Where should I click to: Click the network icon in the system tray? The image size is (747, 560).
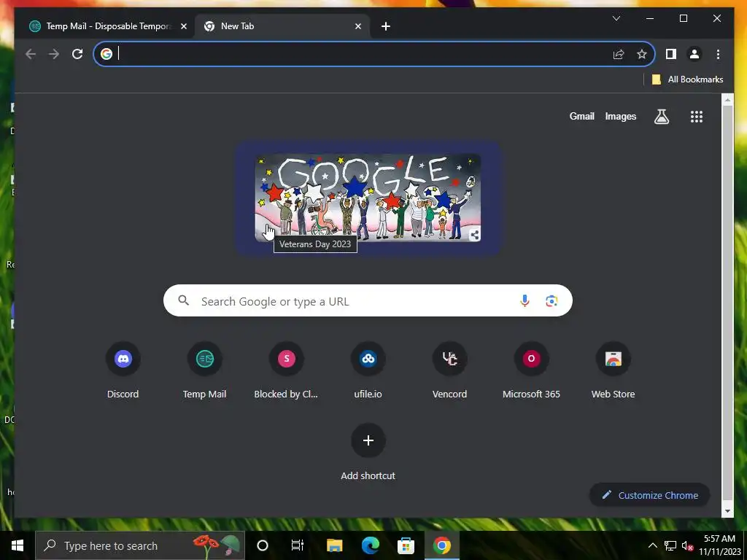point(670,545)
